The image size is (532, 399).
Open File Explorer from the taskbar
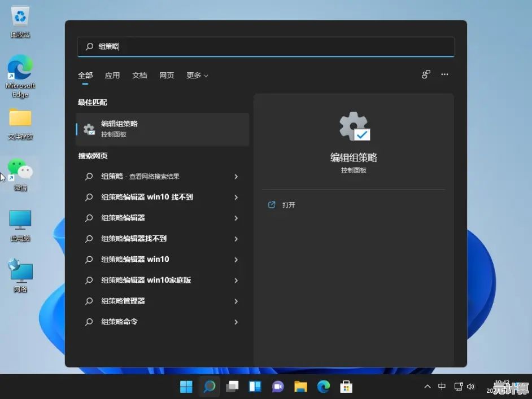[300, 387]
